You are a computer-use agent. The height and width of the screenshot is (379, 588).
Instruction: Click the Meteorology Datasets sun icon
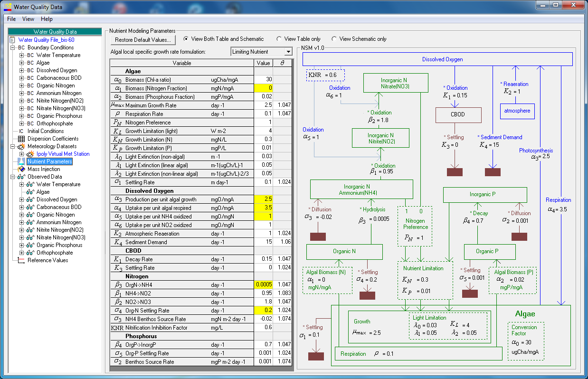21,146
